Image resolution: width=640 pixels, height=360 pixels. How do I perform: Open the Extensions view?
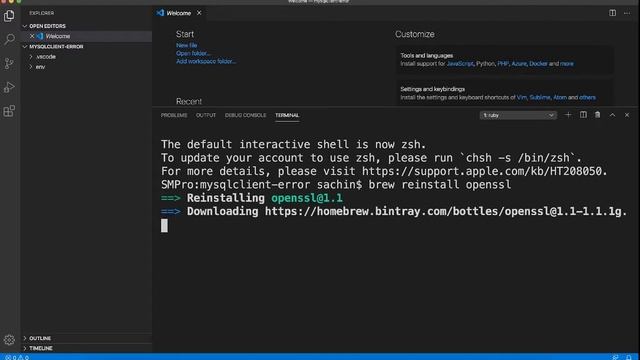point(9,111)
